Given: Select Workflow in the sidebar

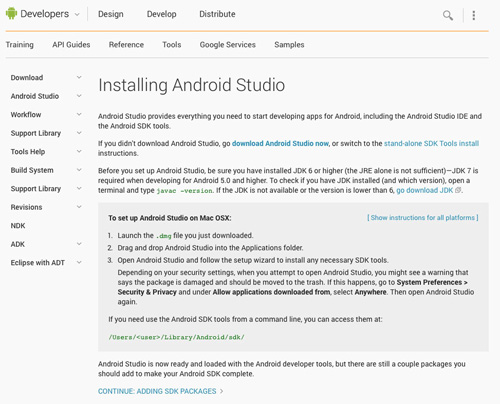Looking at the screenshot, I should [x=26, y=115].
